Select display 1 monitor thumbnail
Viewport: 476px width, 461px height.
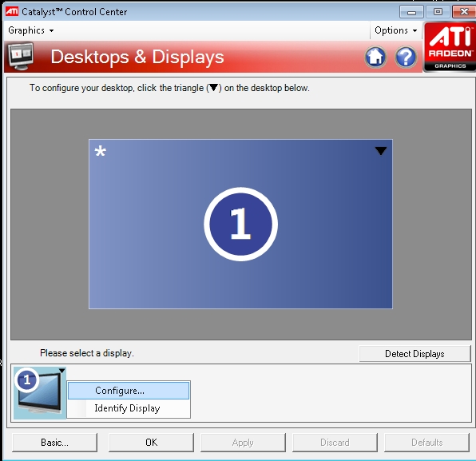point(39,393)
